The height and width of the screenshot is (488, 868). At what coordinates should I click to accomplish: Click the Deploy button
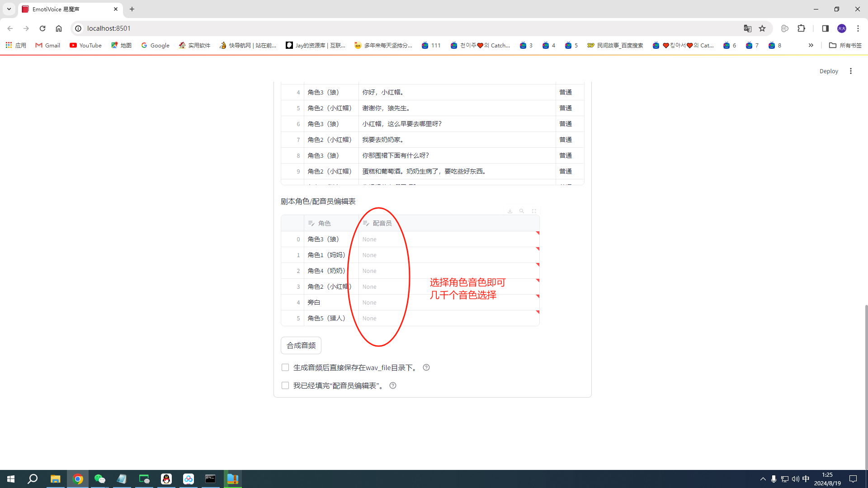(829, 71)
